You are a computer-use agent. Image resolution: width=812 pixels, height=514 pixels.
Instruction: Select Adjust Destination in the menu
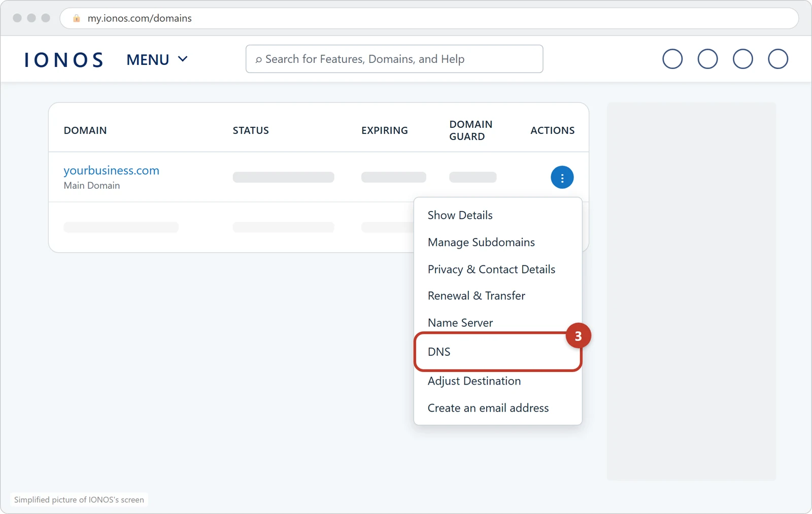474,381
